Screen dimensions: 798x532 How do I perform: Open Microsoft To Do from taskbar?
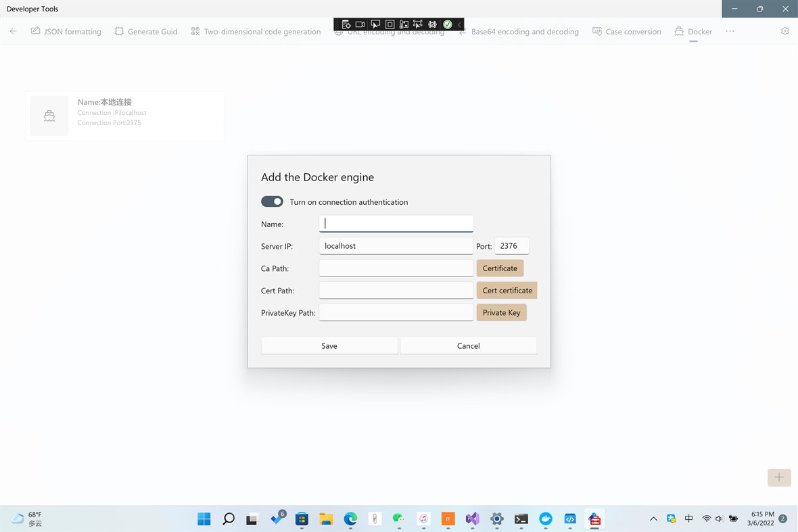pos(277,518)
